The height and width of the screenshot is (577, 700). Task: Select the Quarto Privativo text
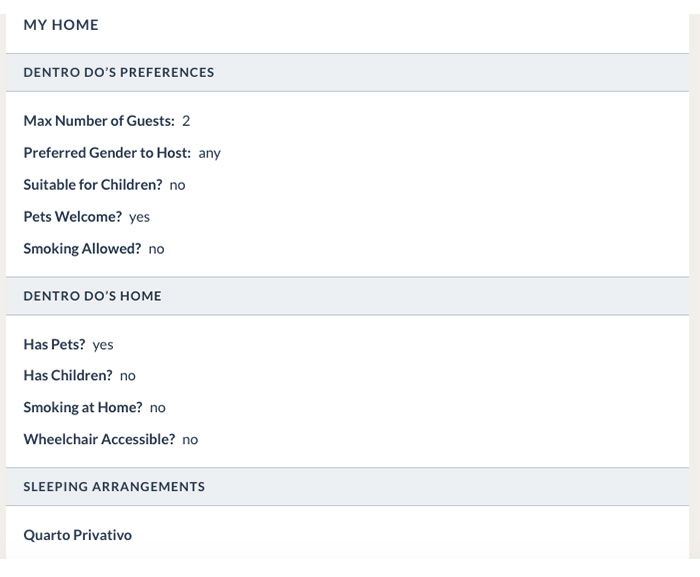click(x=78, y=535)
